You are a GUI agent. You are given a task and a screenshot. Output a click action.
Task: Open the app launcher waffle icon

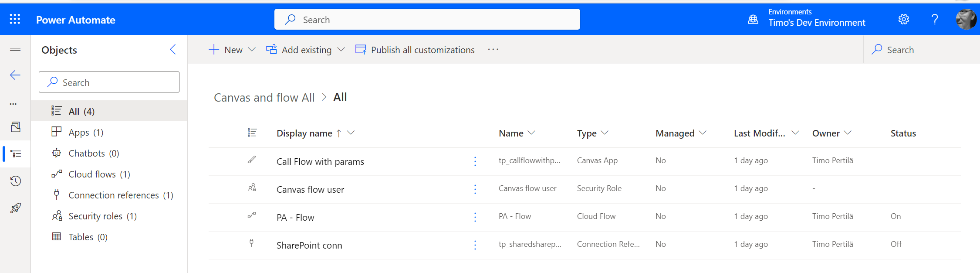pos(15,19)
